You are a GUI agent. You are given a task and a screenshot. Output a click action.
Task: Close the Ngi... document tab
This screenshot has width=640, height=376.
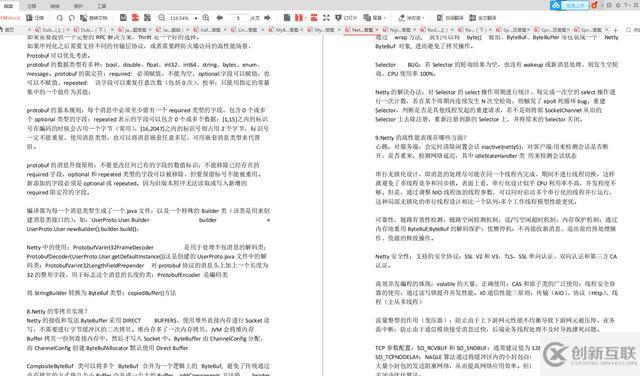415,30
